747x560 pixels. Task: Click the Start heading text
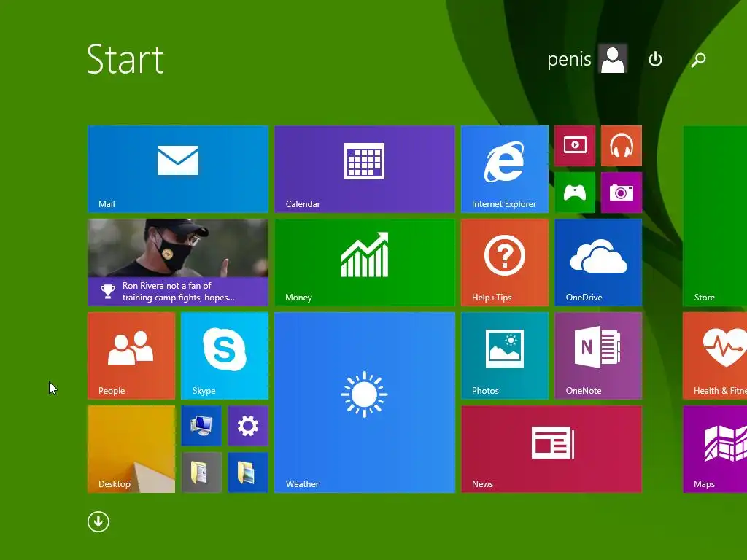pos(125,59)
